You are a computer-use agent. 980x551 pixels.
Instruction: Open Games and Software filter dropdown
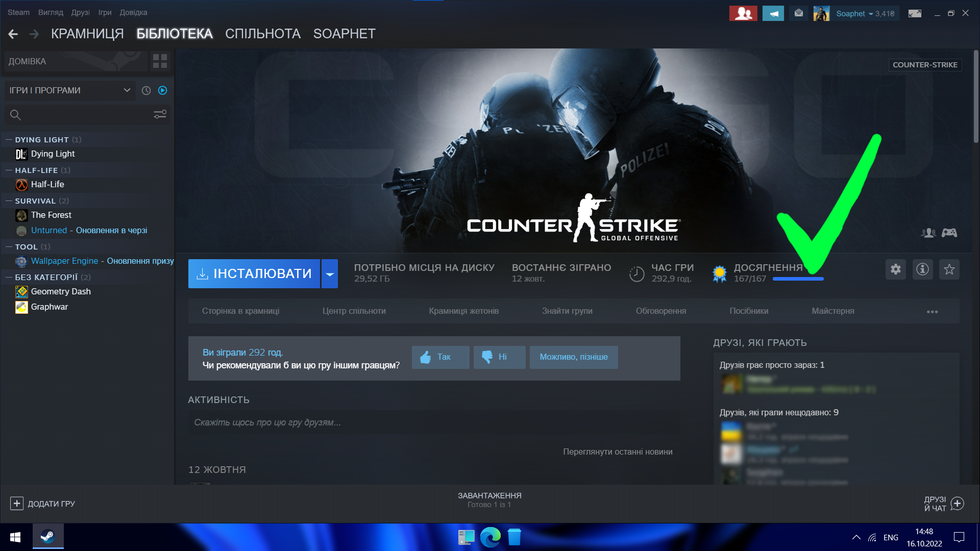pos(69,90)
